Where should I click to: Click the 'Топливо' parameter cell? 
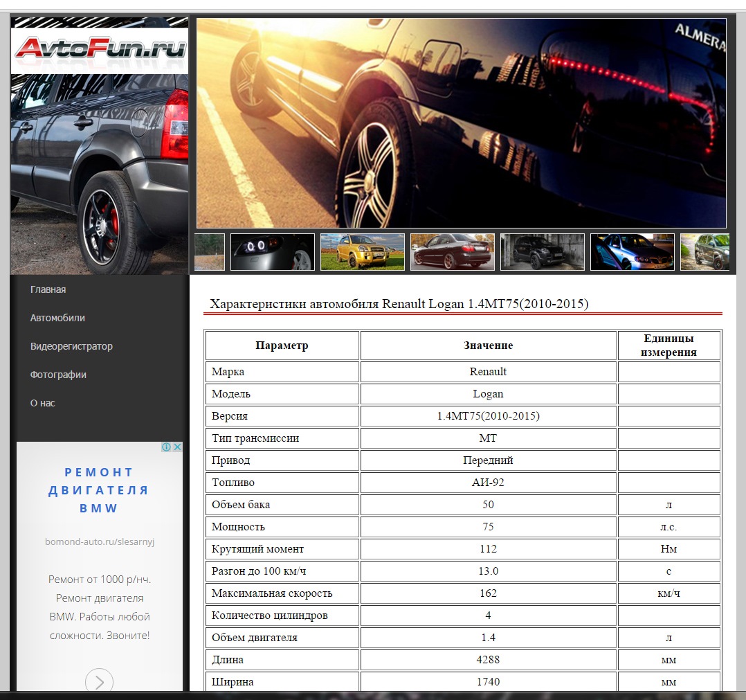click(x=282, y=483)
